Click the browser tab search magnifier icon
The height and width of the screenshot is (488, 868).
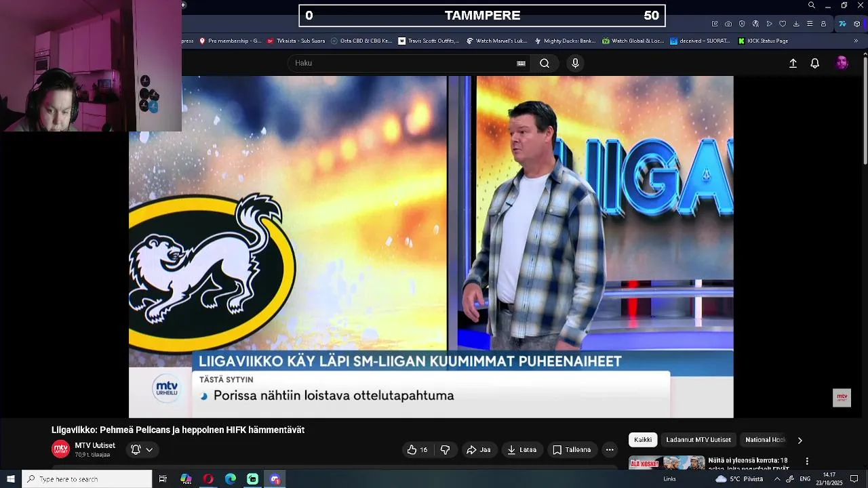[812, 5]
